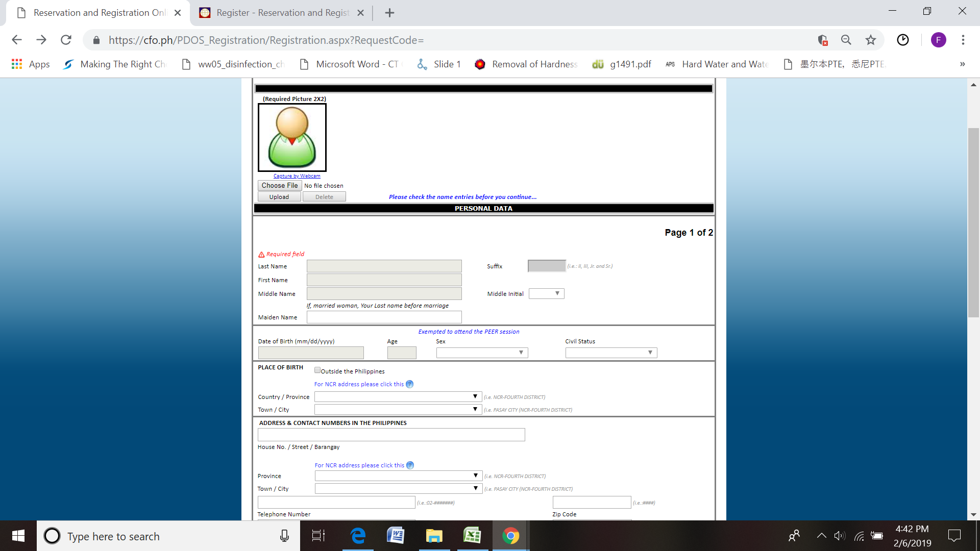The width and height of the screenshot is (980, 551).
Task: Click the Choose File button
Action: click(x=280, y=185)
